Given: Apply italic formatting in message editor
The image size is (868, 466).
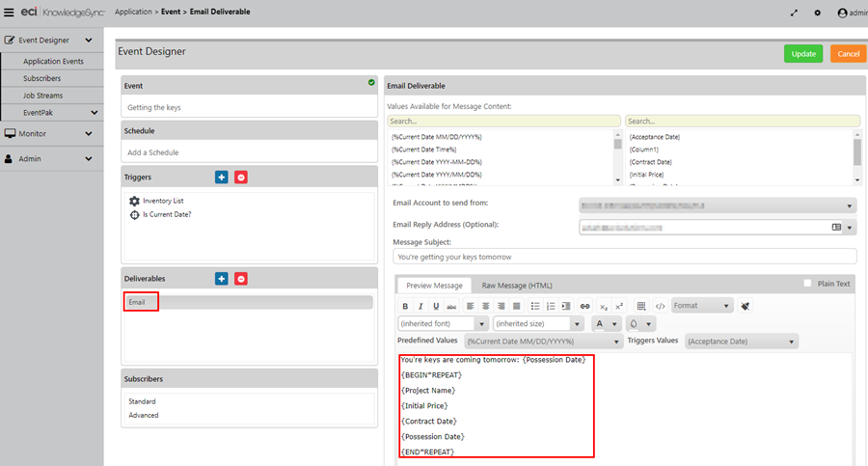Looking at the screenshot, I should click(420, 306).
